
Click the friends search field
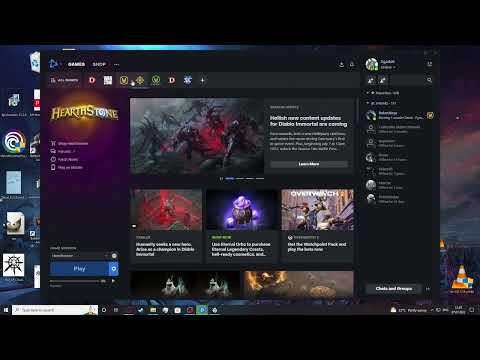[407, 80]
